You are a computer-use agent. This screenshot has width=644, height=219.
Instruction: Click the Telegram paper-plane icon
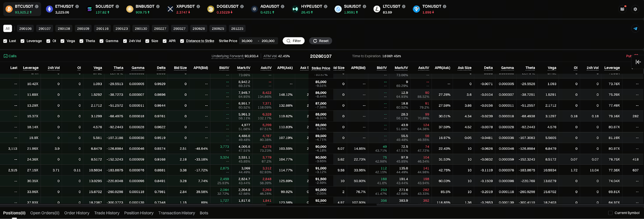pos(636,29)
